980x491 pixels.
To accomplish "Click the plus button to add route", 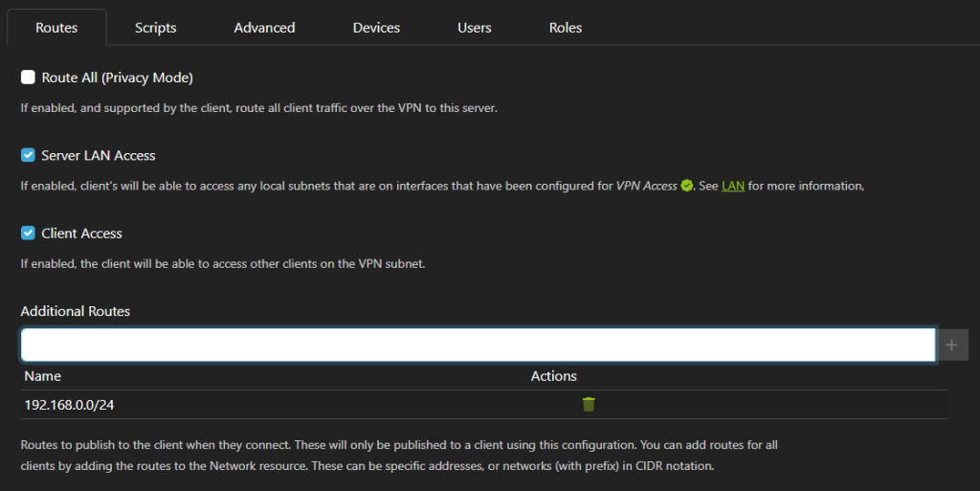I will (x=951, y=345).
